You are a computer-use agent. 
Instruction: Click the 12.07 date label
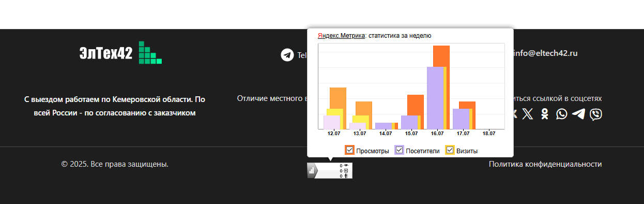point(334,134)
